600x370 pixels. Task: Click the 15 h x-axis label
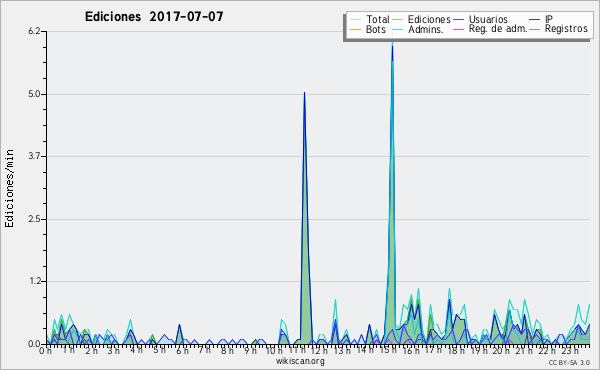[388, 350]
